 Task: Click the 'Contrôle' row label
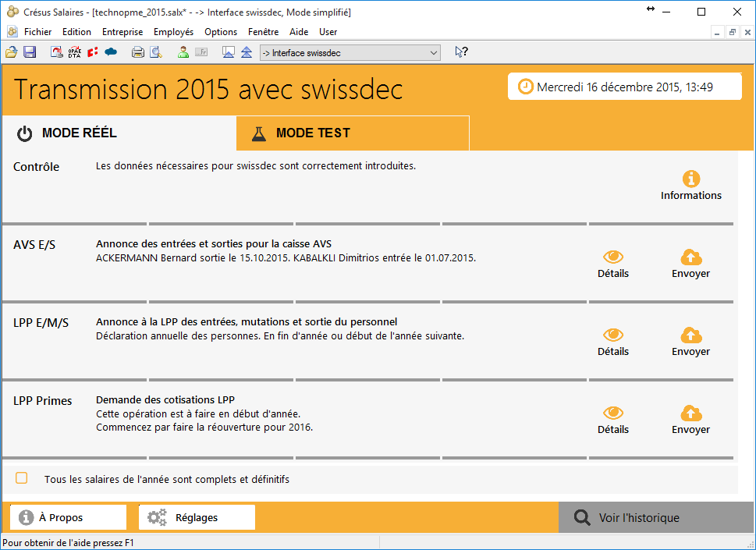[36, 167]
